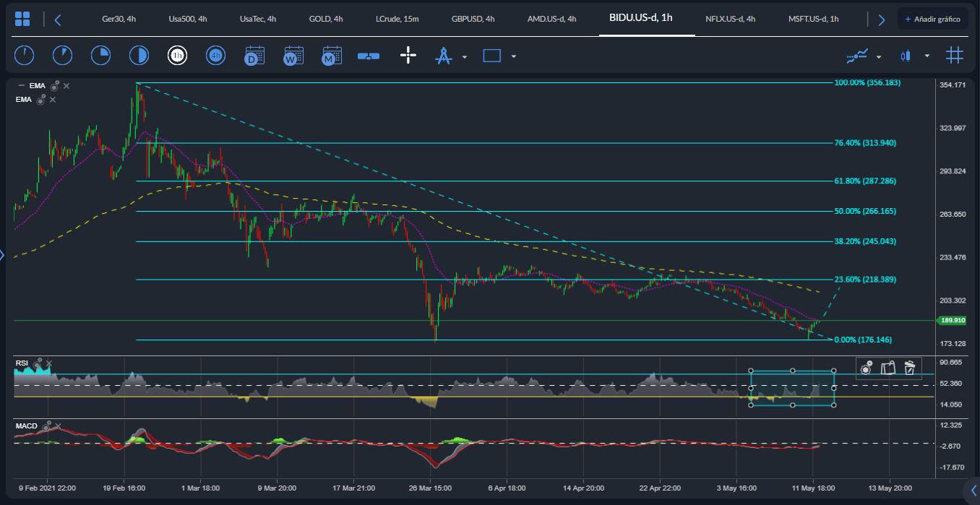
Task: Open the NFLX.US-d, 4h tab
Action: [730, 19]
